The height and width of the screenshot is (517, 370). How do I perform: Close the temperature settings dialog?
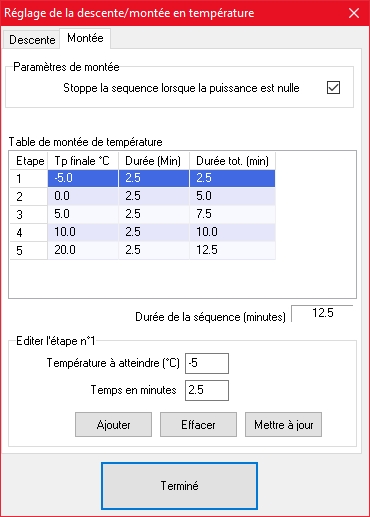click(x=354, y=13)
